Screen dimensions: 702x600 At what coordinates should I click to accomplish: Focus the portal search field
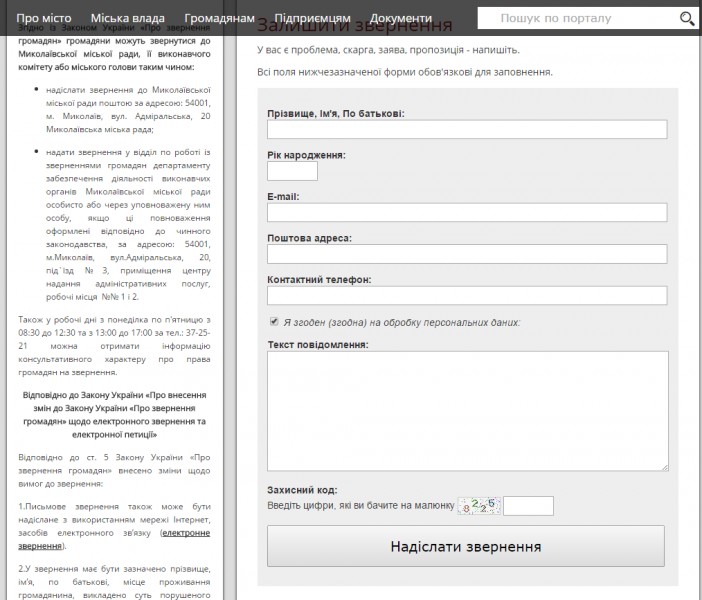point(575,18)
